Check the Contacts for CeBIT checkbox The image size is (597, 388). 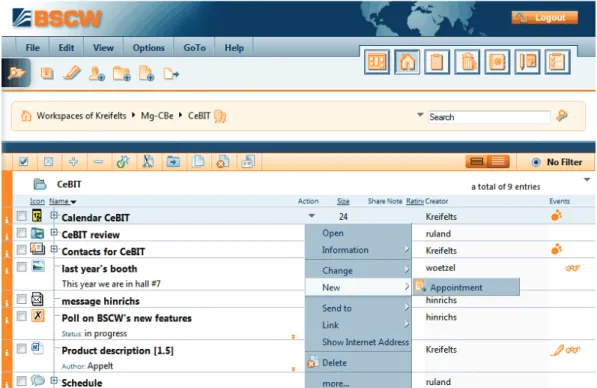(22, 249)
